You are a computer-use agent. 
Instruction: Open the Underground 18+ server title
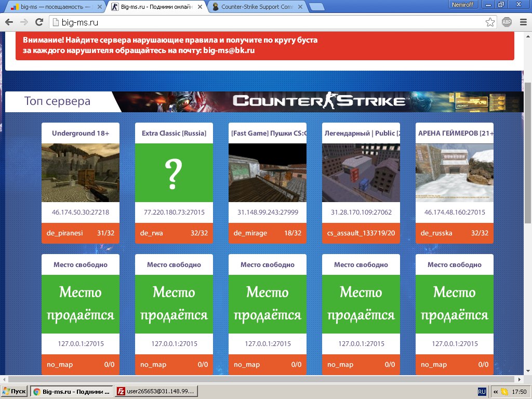pyautogui.click(x=81, y=133)
